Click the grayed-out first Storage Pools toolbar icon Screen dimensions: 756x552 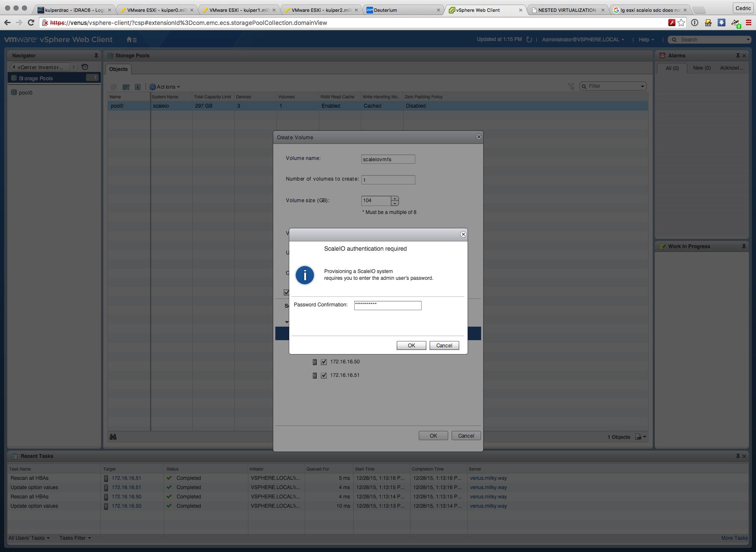coord(114,87)
